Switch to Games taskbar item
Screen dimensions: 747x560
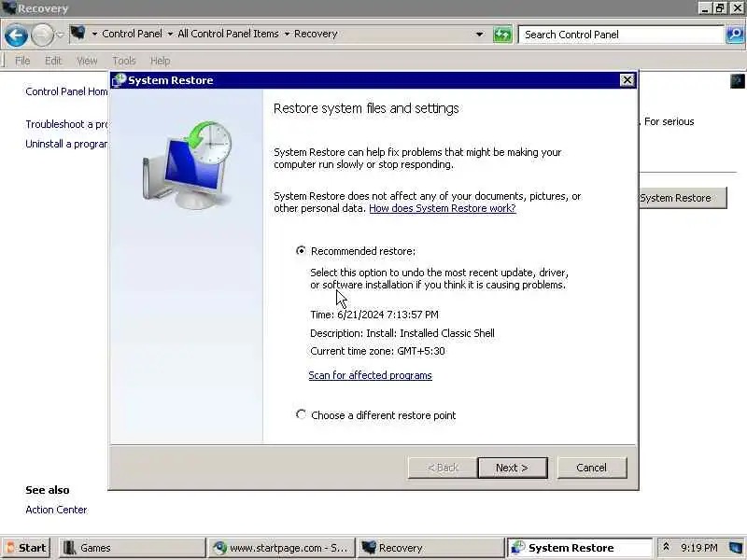pyautogui.click(x=132, y=548)
